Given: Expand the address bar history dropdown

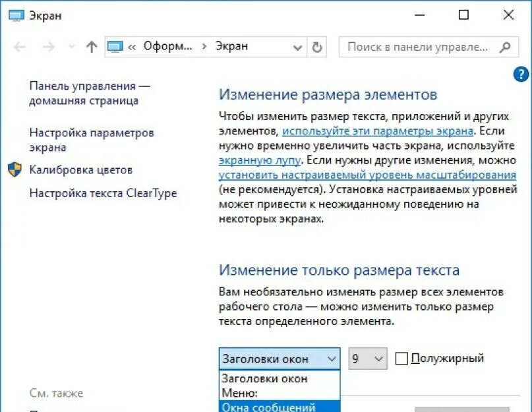Looking at the screenshot, I should (297, 47).
